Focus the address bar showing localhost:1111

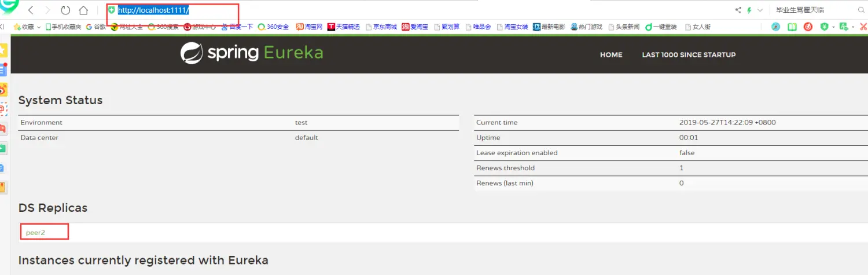point(153,10)
